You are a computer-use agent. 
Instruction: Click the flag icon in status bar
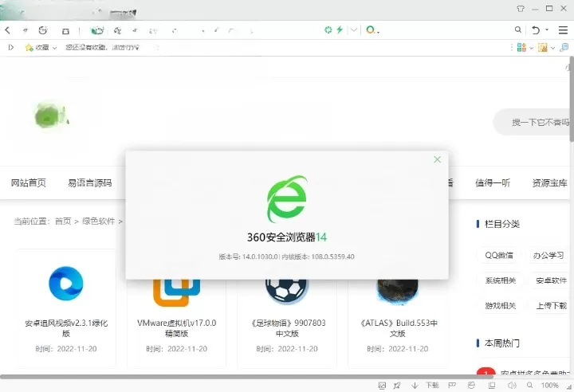coord(452,386)
